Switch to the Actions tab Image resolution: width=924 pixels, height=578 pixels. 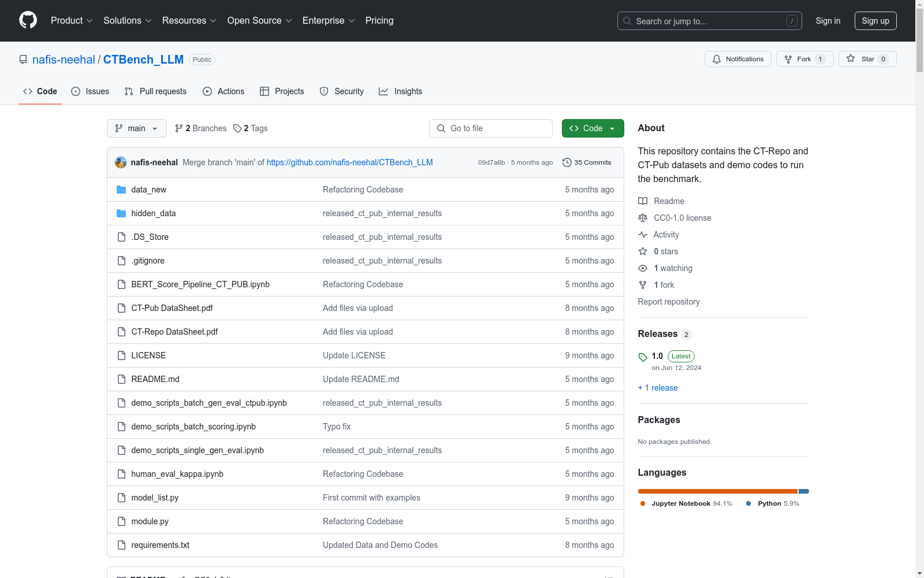coord(223,91)
